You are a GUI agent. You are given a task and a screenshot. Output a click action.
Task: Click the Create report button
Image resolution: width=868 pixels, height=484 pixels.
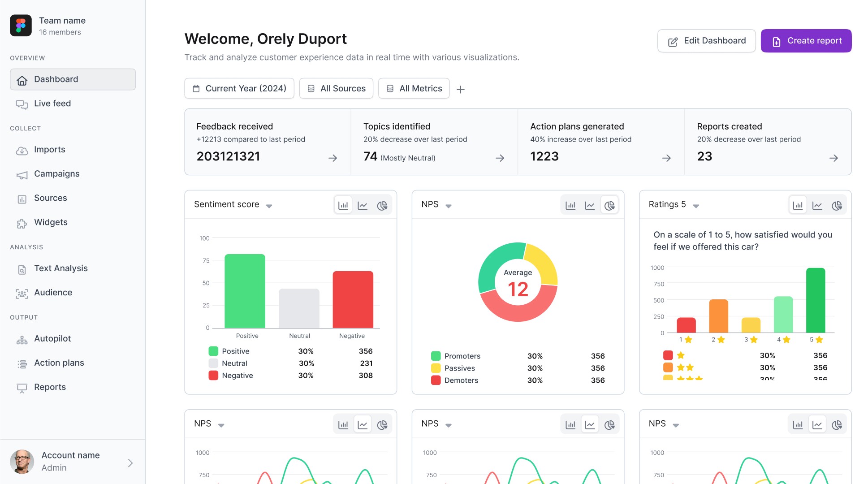tap(806, 41)
